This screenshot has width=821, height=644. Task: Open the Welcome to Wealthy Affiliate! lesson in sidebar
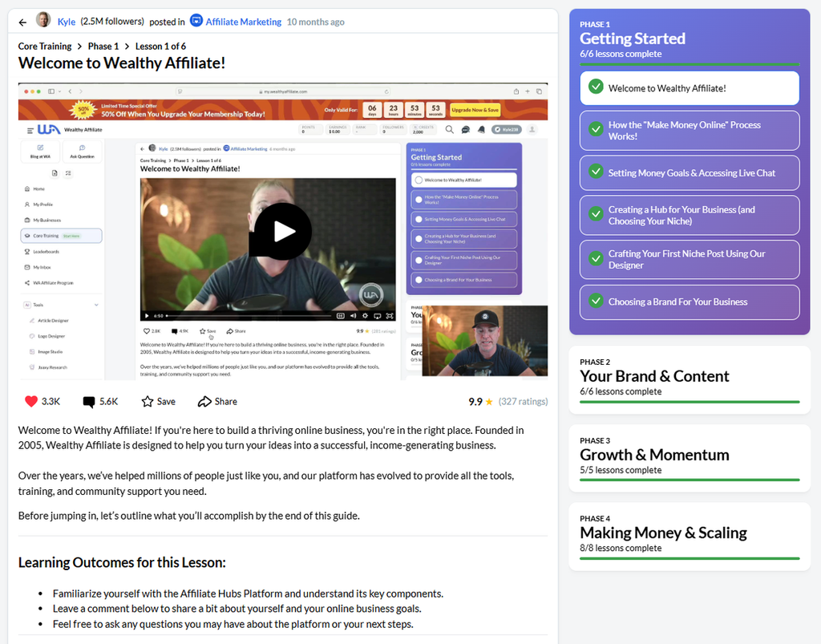coord(689,88)
